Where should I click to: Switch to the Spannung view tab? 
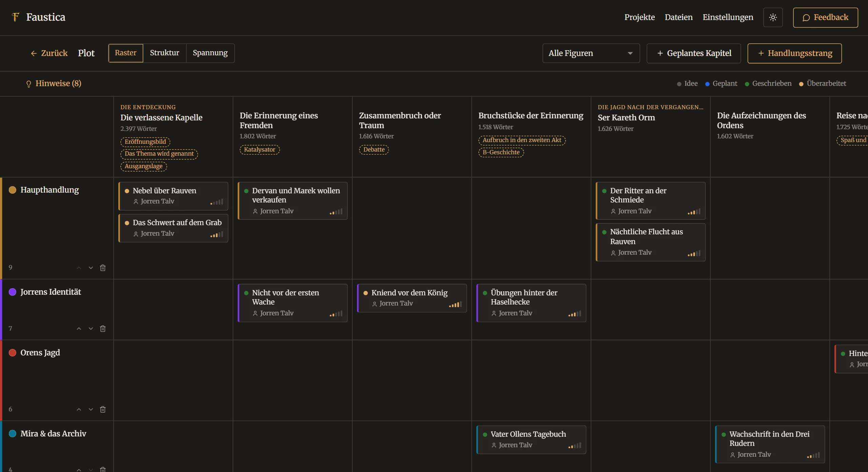click(210, 53)
